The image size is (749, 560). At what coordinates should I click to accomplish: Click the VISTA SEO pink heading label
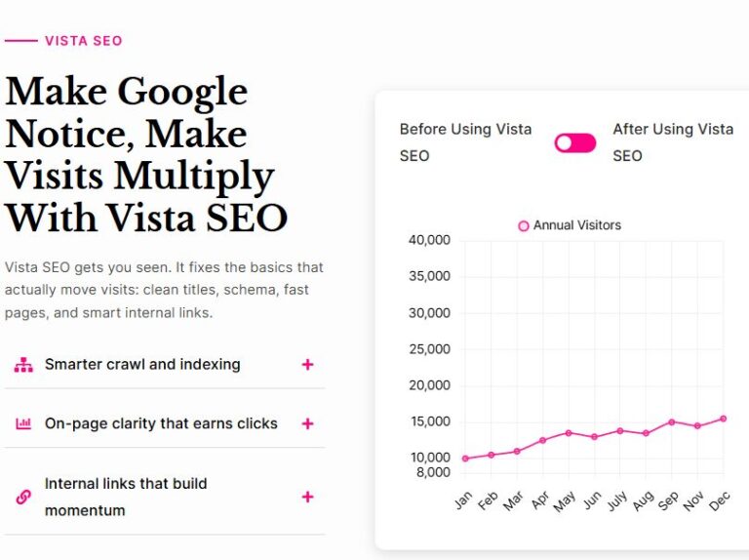84,41
